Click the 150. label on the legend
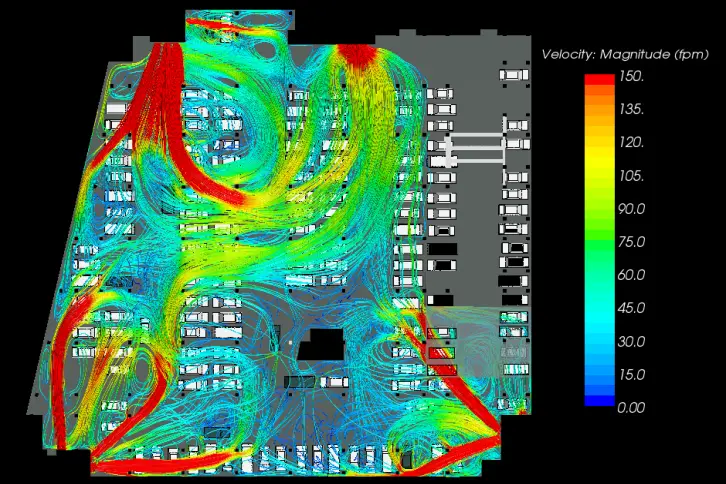The image size is (726, 484). [x=632, y=77]
